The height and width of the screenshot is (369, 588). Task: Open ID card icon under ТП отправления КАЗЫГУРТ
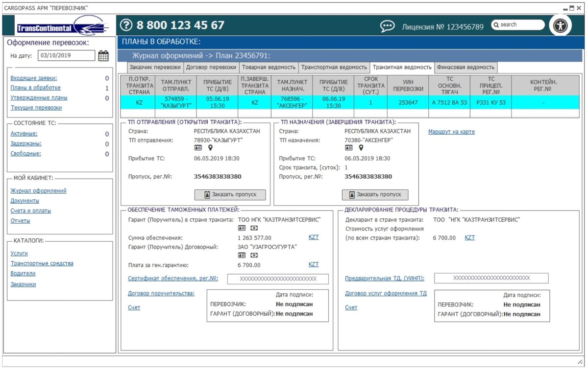198,147
